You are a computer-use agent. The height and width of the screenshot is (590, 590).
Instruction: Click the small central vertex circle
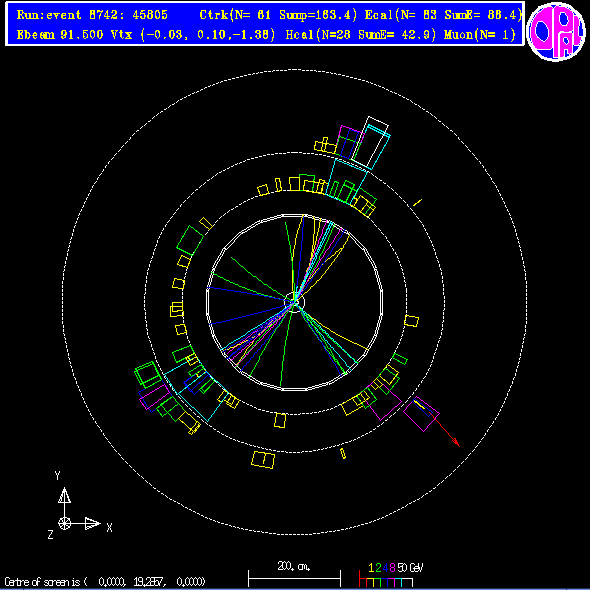[294, 302]
